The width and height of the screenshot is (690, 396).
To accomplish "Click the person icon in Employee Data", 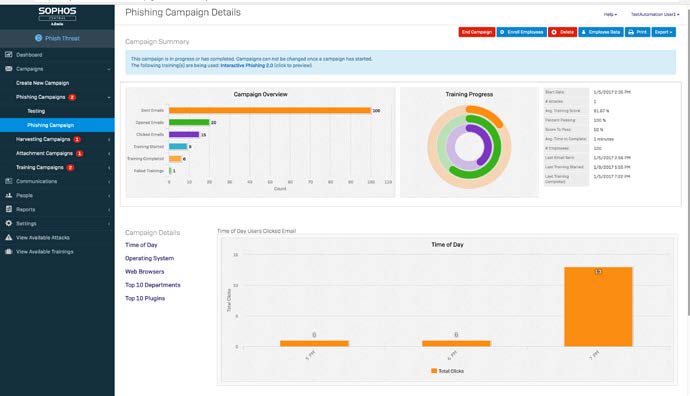I will pos(584,32).
